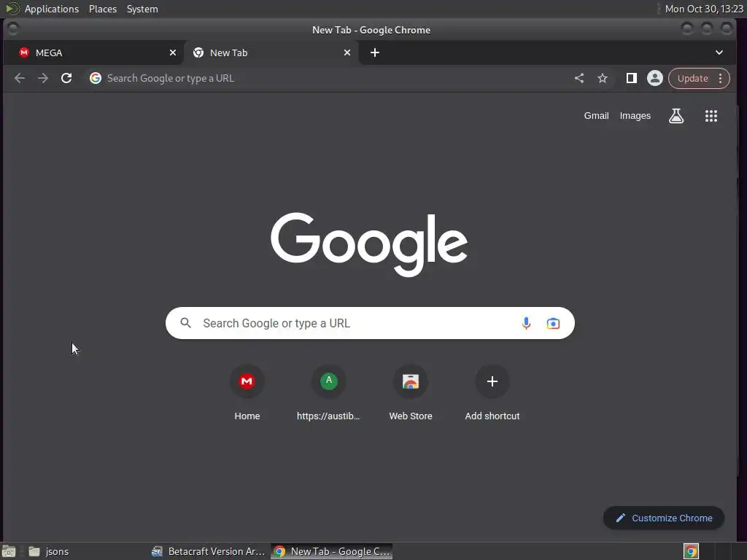Open the Places menu

click(x=103, y=9)
